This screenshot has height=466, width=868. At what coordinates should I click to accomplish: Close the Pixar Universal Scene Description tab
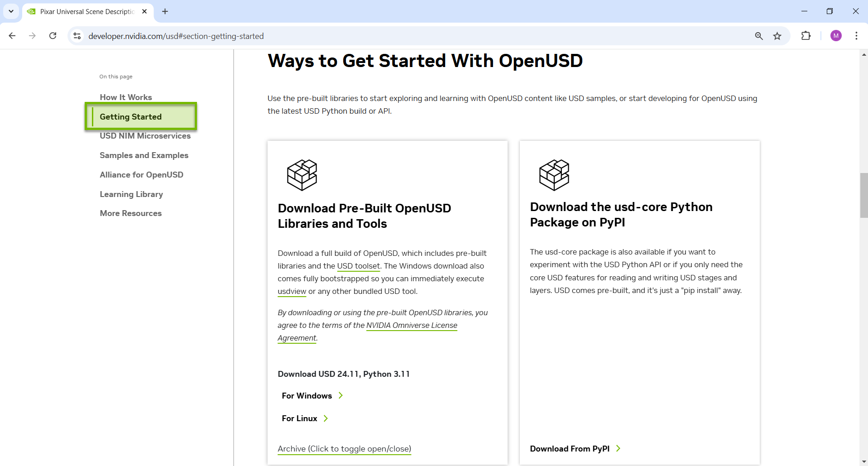[x=144, y=11]
